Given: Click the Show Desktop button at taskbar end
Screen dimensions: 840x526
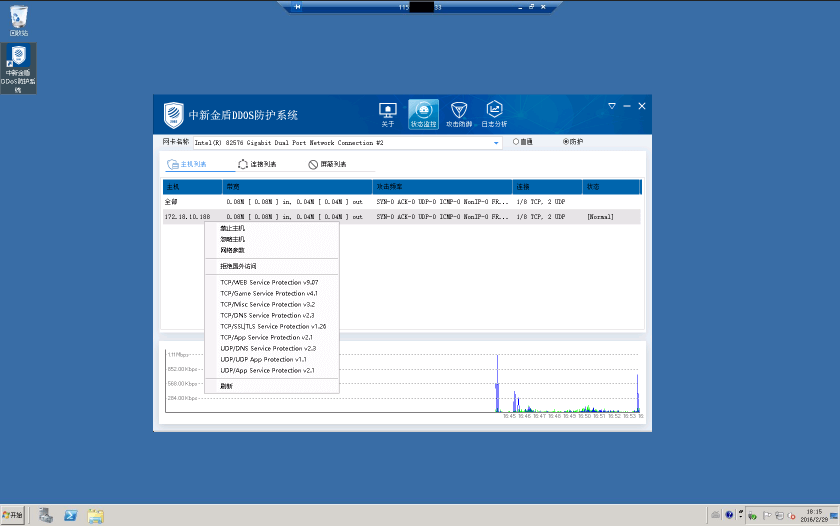Looking at the screenshot, I should [x=834, y=515].
